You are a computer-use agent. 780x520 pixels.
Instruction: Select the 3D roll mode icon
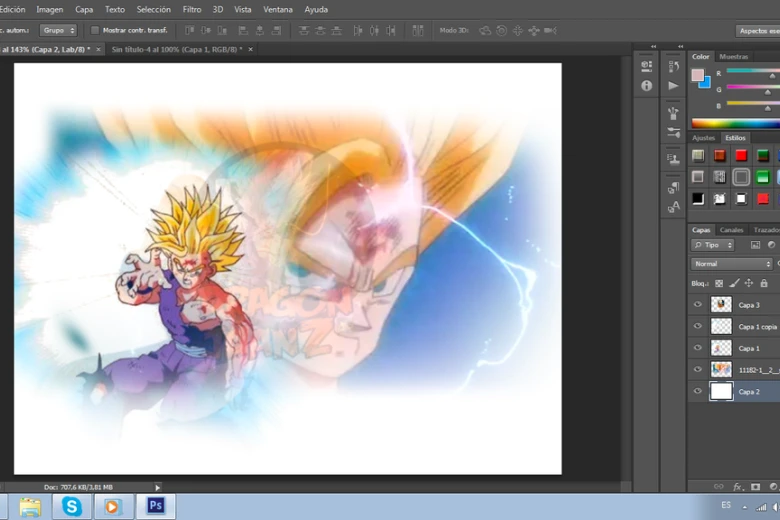click(x=501, y=30)
